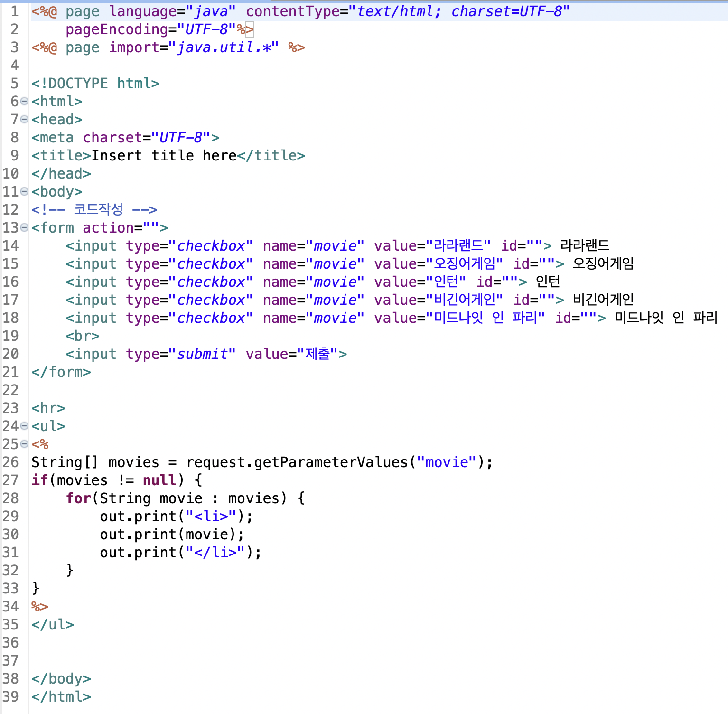Click 'String[] movies' declaration on line 26
The image size is (728, 714).
point(95,462)
